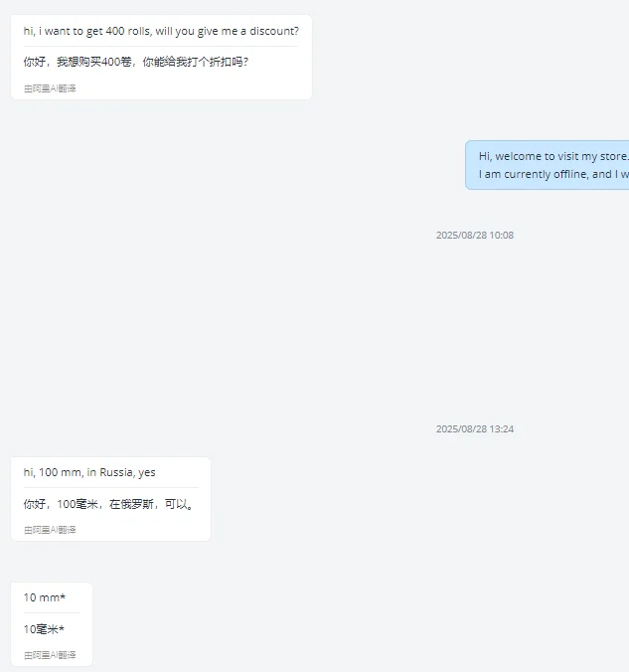Select the 2025/08/28 10:08 timestamp

pos(475,236)
